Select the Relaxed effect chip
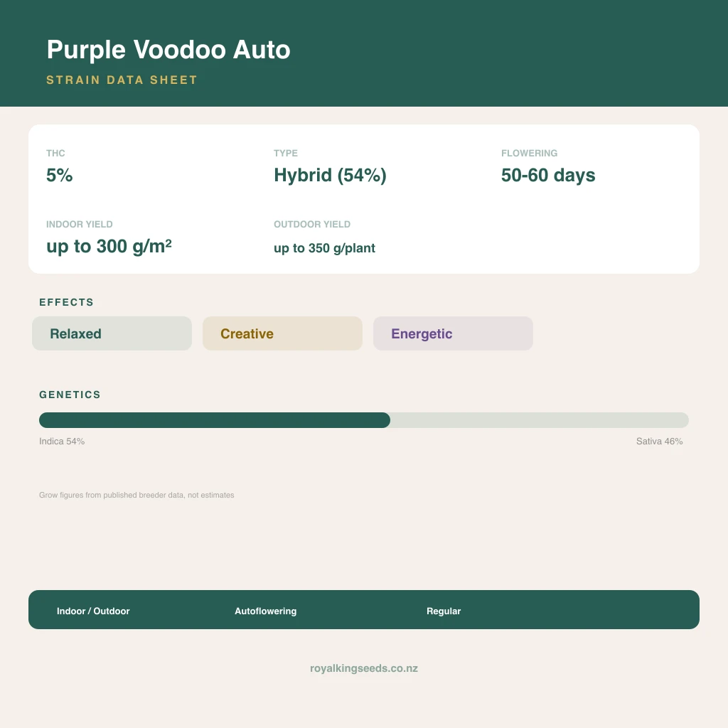 tap(112, 333)
